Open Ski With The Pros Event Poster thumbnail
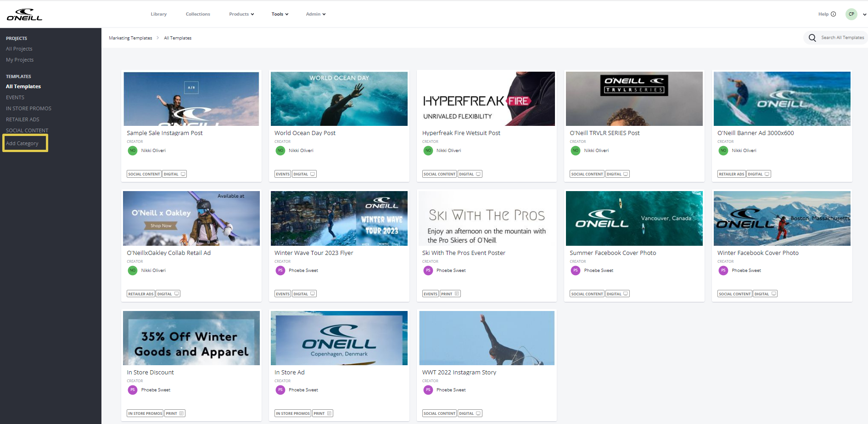Image resolution: width=868 pixels, height=424 pixels. 487,219
